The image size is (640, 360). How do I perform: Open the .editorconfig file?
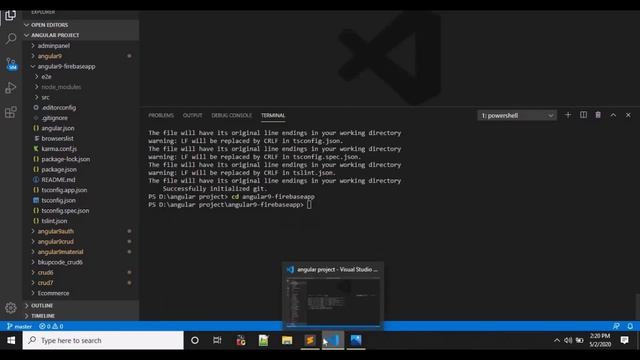81,107
